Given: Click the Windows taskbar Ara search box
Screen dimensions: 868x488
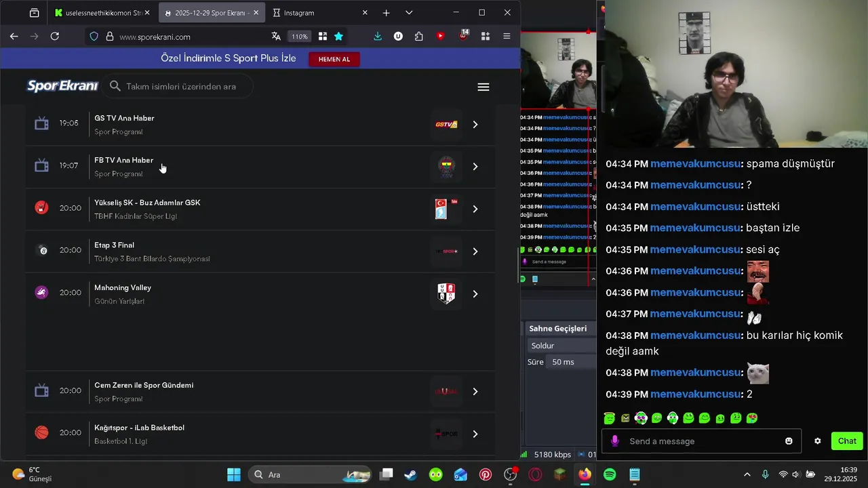Looking at the screenshot, I should point(309,474).
